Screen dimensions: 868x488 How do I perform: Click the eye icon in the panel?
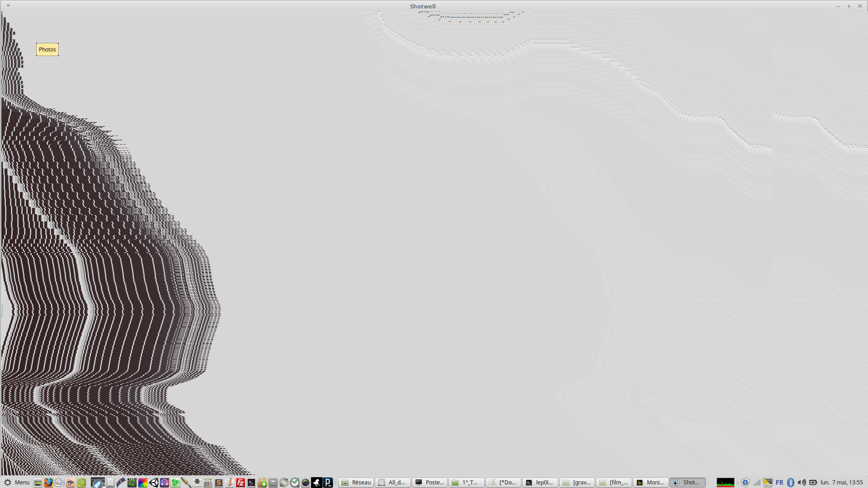[x=70, y=483]
